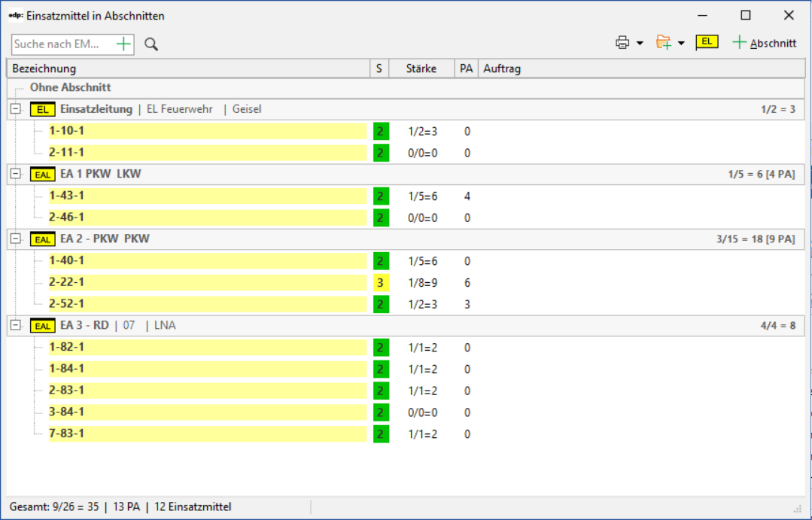812x520 pixels.
Task: Open the printer dropdown arrow
Action: (x=640, y=44)
